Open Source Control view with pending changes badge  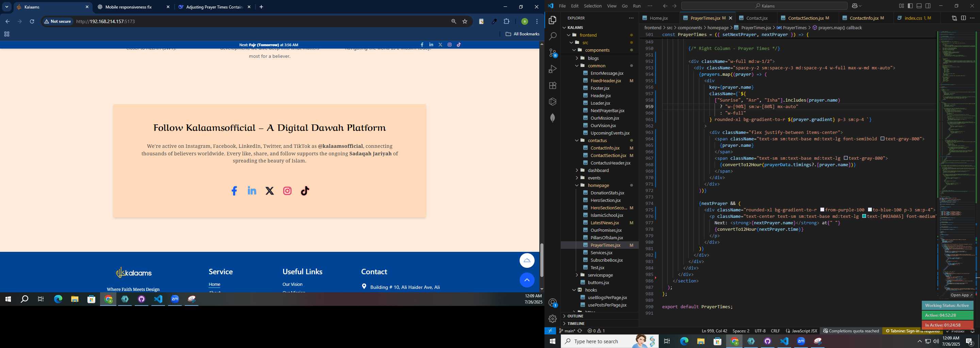tap(553, 53)
